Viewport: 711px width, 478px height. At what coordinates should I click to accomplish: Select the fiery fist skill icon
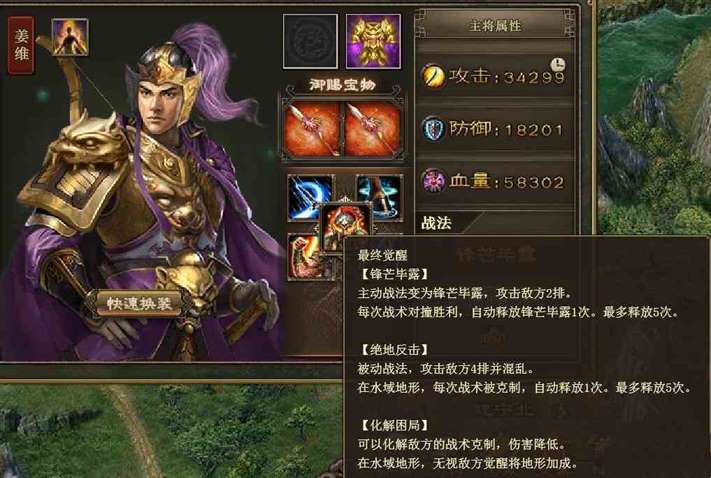[305, 257]
